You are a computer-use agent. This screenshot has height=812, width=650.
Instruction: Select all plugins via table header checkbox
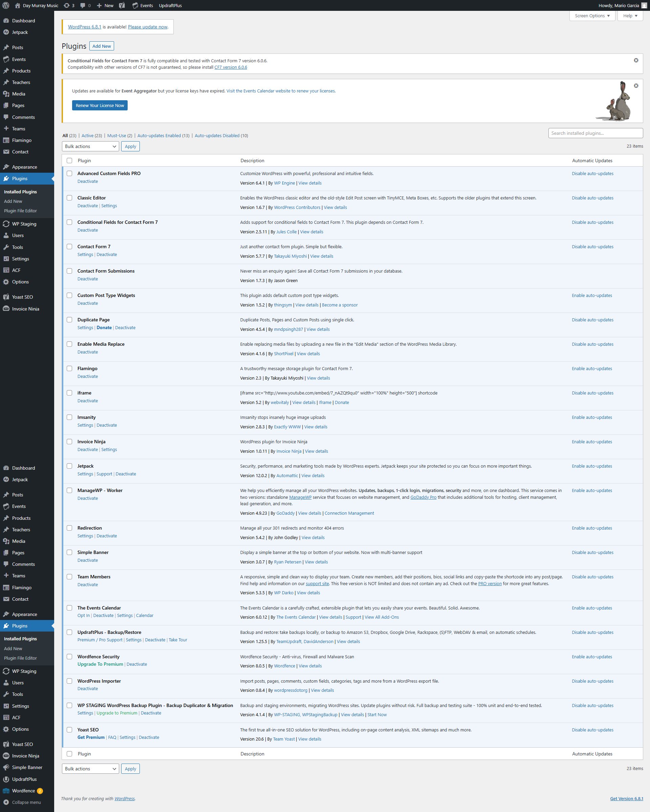click(x=69, y=161)
